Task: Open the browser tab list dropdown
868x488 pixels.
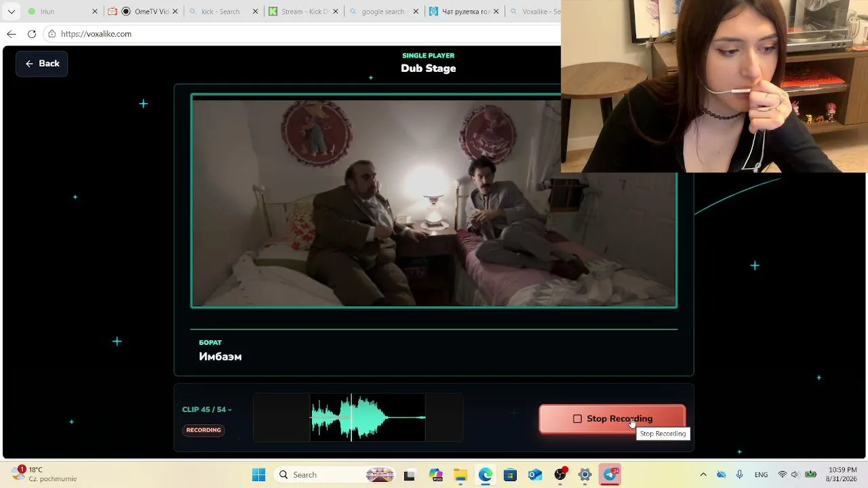Action: 11,12
